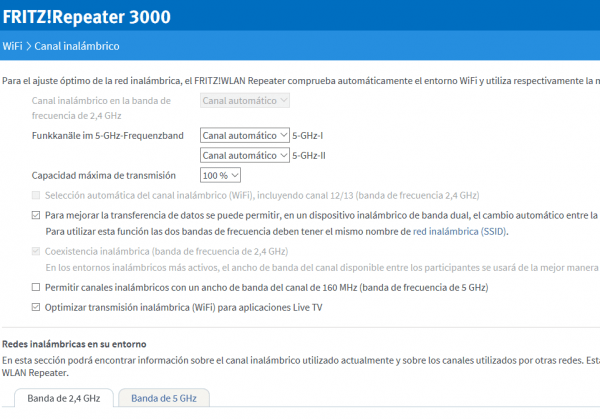Uncheck the dual band automatic change checkbox
Viewport: 600px width, 419px height.
coord(36,215)
